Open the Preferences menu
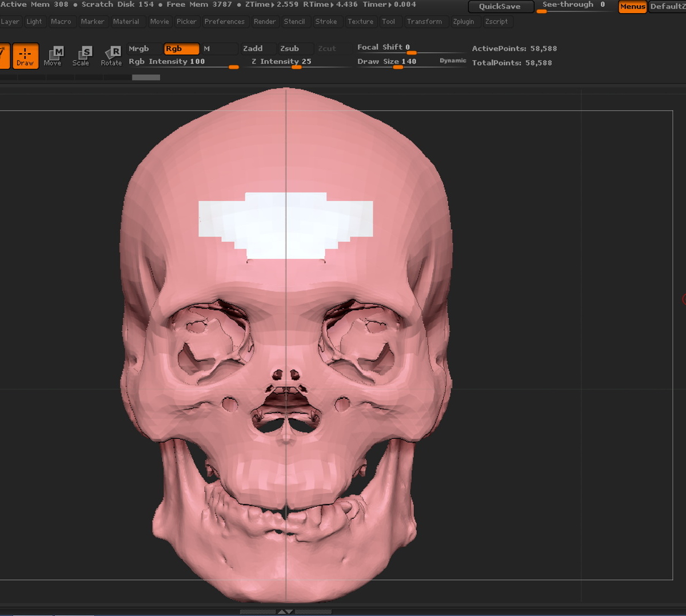Image resolution: width=686 pixels, height=616 pixels. pyautogui.click(x=225, y=22)
